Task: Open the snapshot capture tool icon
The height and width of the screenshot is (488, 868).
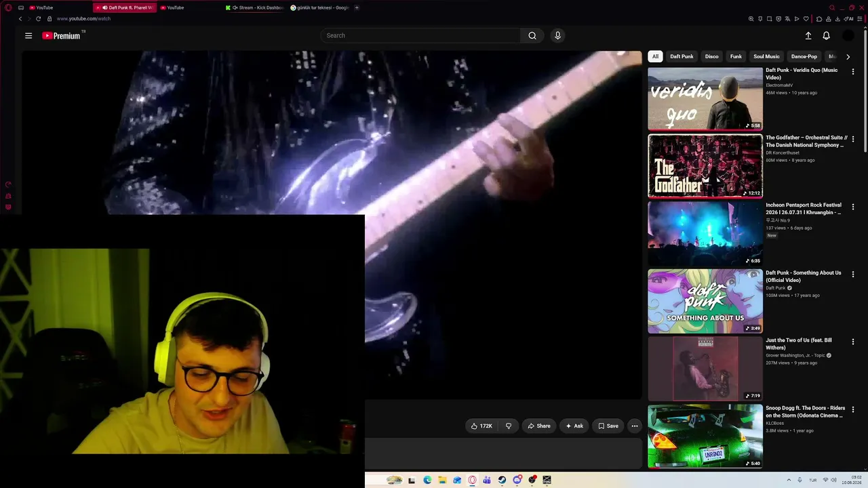Action: pos(769,19)
